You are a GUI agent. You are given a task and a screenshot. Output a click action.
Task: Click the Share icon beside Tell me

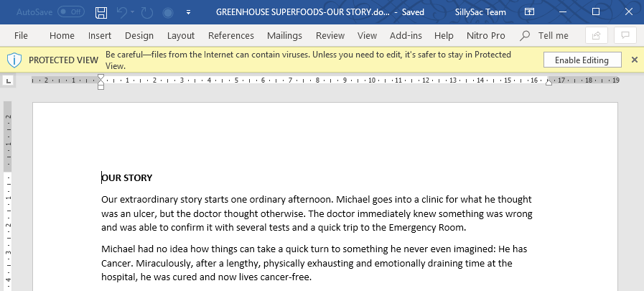[x=597, y=36]
